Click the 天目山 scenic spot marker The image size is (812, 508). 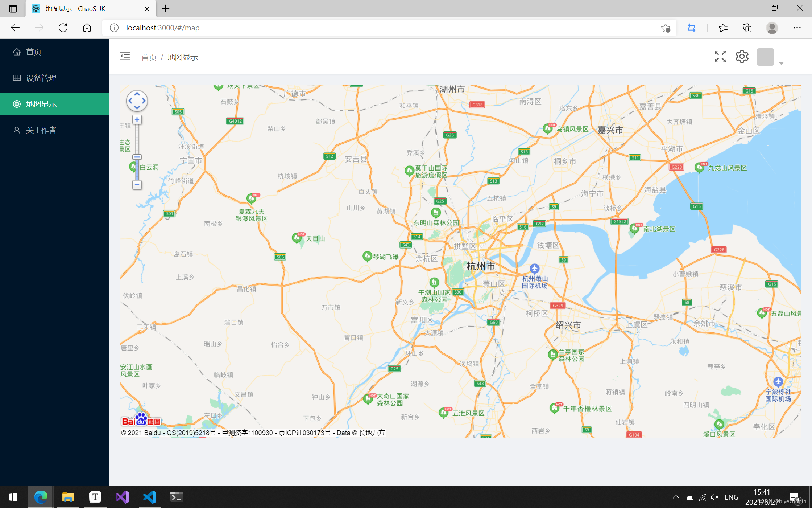click(297, 238)
